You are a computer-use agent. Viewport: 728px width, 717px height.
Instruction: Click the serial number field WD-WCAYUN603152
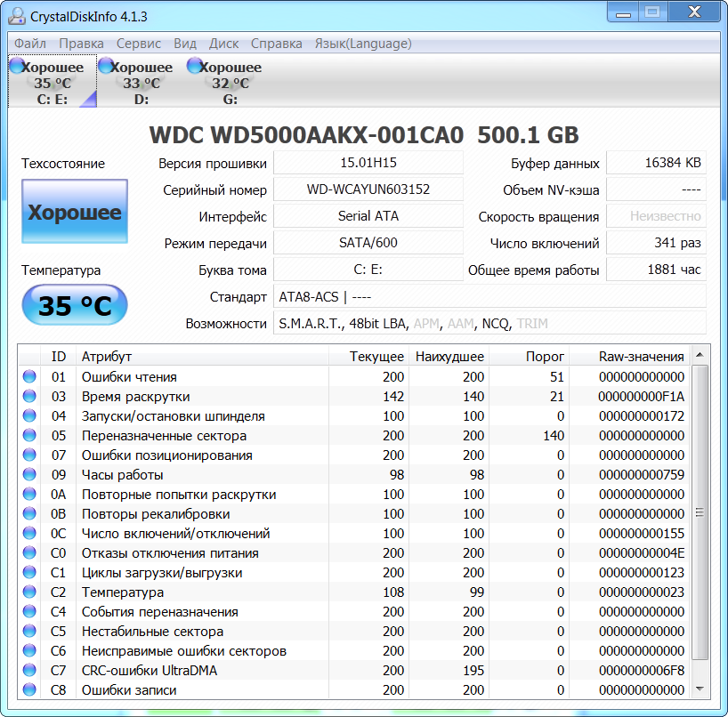click(x=368, y=189)
